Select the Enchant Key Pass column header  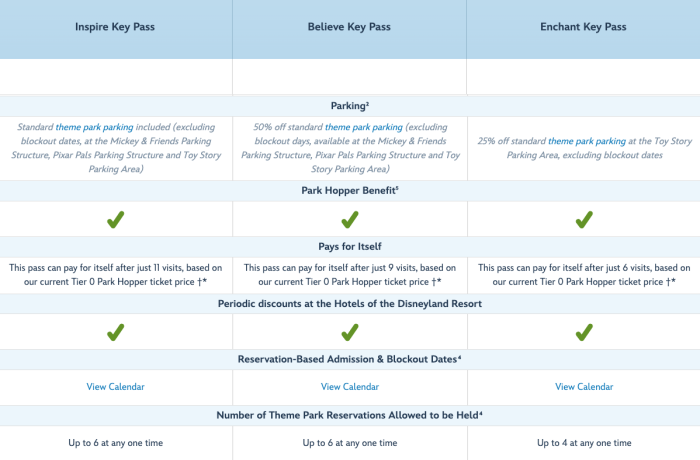point(584,27)
